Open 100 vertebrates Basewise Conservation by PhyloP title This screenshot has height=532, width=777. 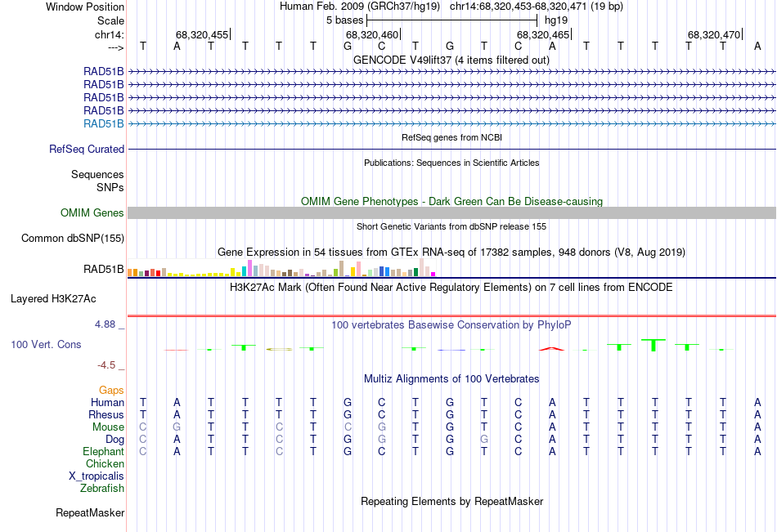[x=451, y=325]
